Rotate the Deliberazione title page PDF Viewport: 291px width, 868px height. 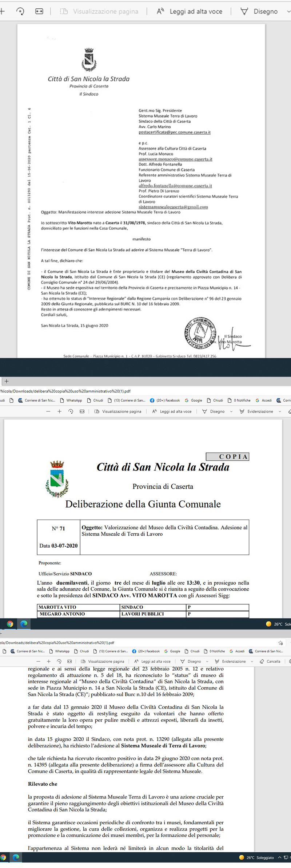[x=71, y=411]
